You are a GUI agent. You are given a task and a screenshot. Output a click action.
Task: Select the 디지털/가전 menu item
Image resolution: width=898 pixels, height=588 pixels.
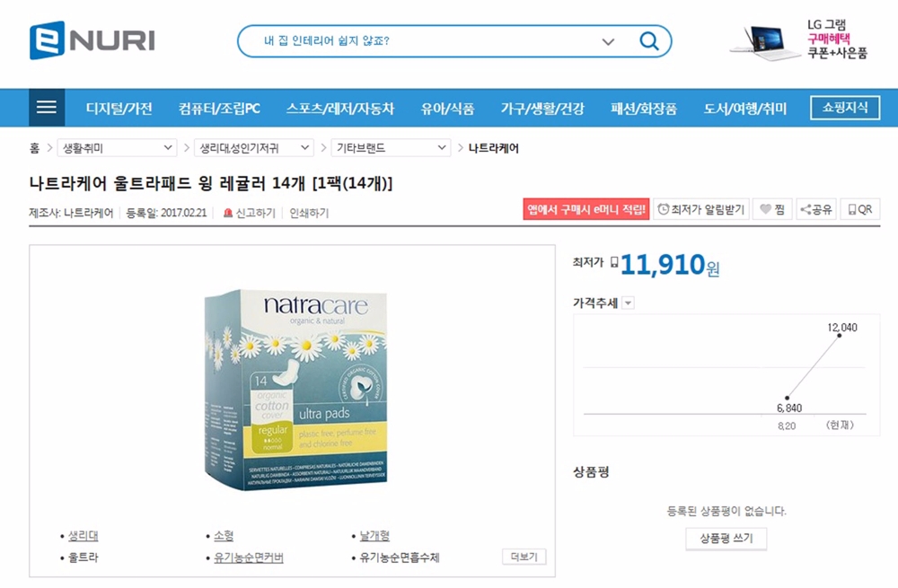coord(119,109)
